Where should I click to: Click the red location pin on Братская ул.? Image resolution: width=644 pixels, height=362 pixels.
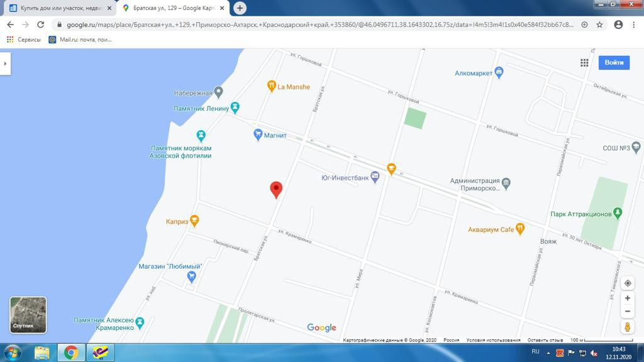pos(276,190)
